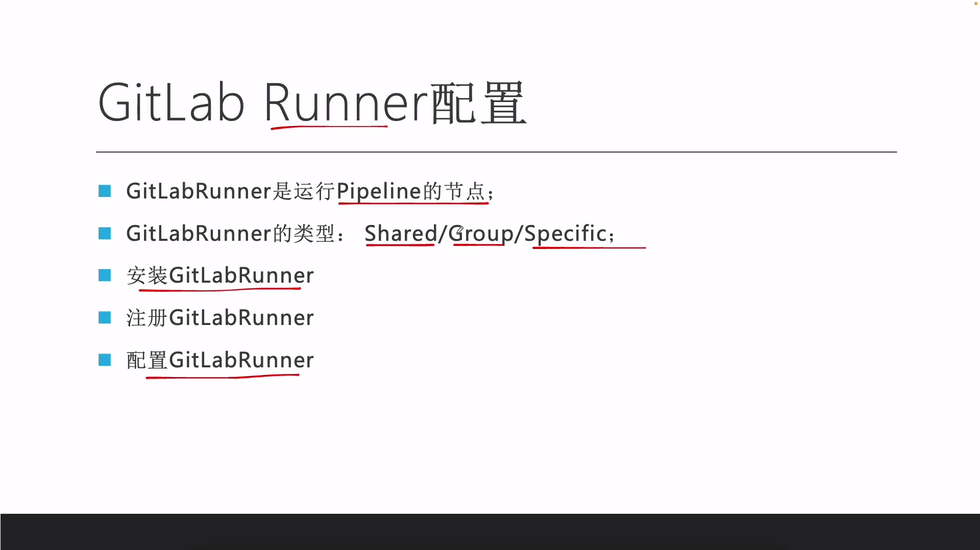This screenshot has width=980, height=550.
Task: Select the underlined word Specific
Action: (566, 234)
